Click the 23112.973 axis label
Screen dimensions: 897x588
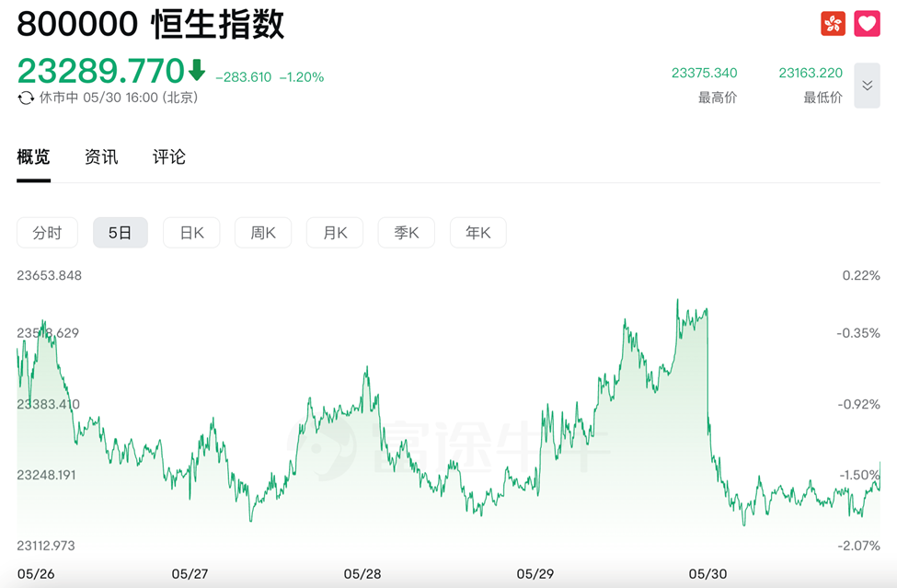pyautogui.click(x=46, y=546)
